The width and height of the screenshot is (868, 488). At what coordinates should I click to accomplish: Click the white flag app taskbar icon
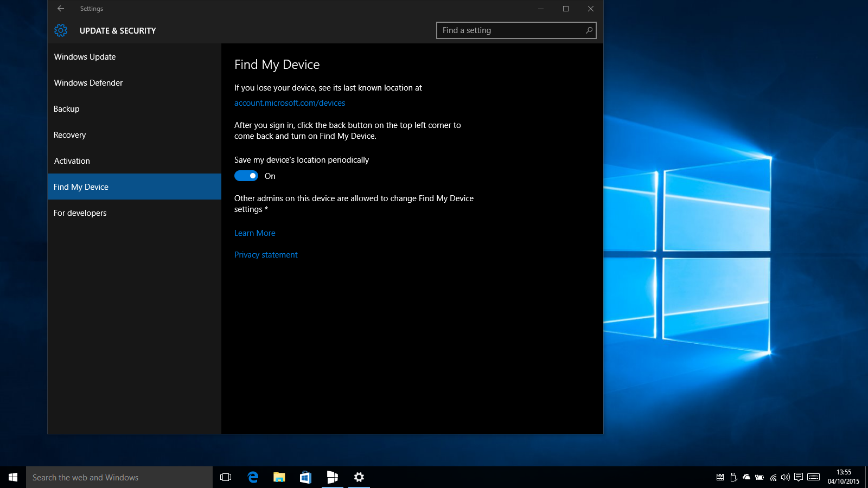333,477
